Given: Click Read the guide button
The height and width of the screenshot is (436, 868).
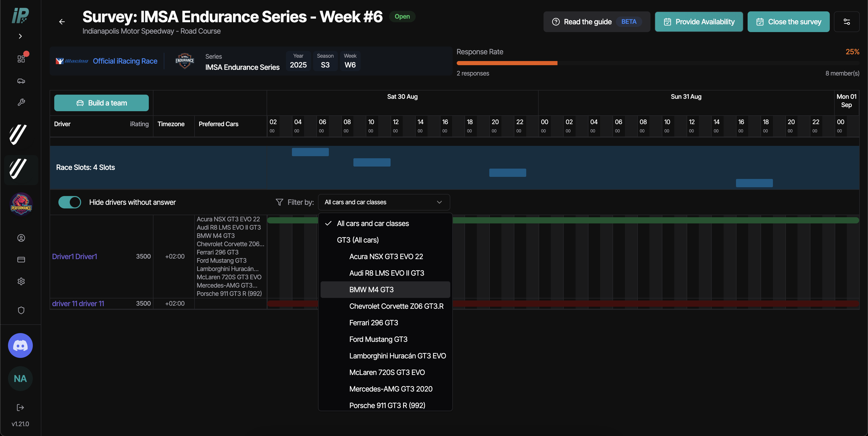Looking at the screenshot, I should [596, 21].
